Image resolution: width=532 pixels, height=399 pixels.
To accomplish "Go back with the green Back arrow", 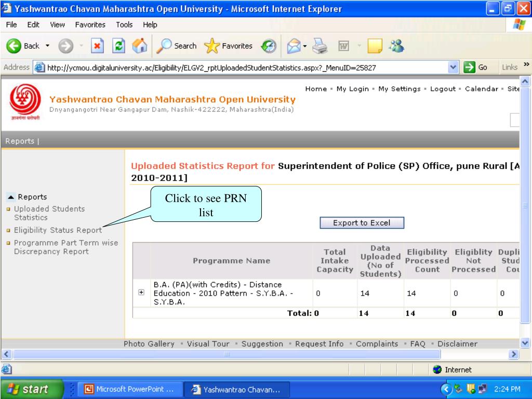I will tap(14, 46).
